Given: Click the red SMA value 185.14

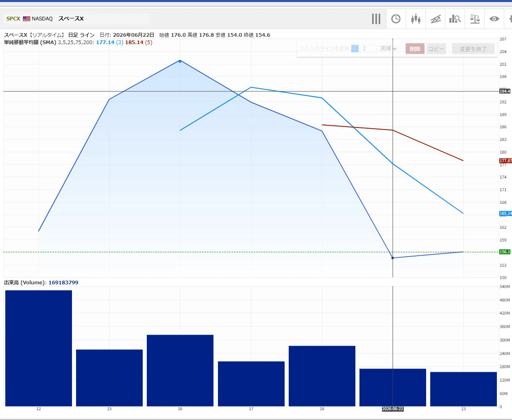Looking at the screenshot, I should click(x=134, y=42).
